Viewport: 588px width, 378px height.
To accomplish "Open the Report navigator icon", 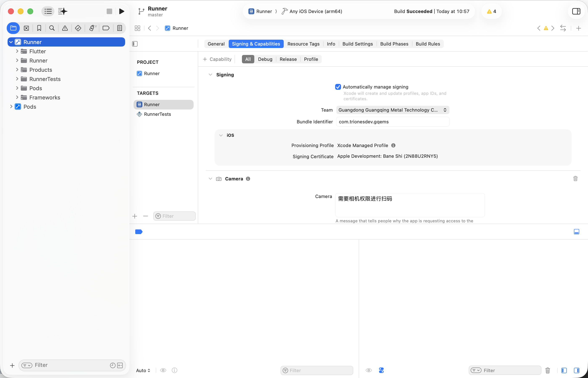I will (119, 28).
